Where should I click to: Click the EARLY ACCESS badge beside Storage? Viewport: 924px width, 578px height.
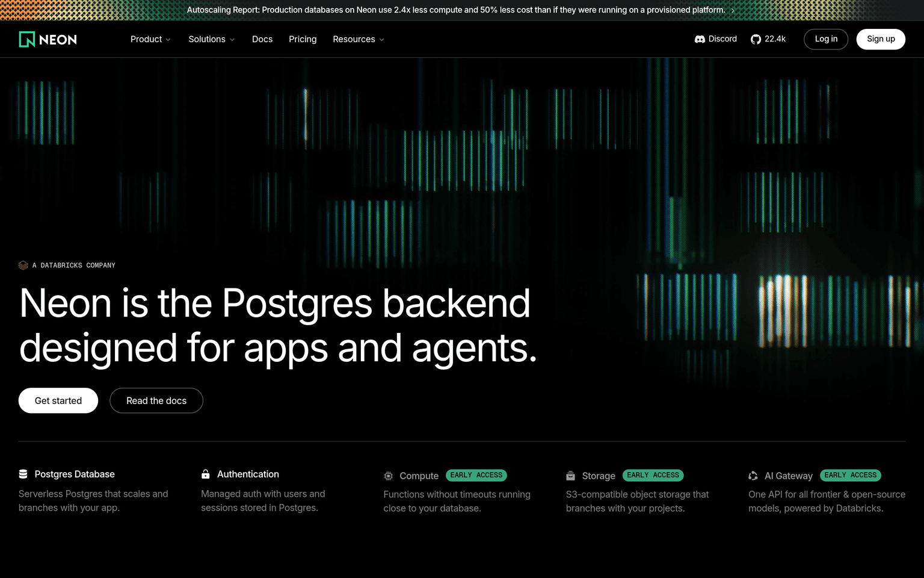pyautogui.click(x=653, y=476)
